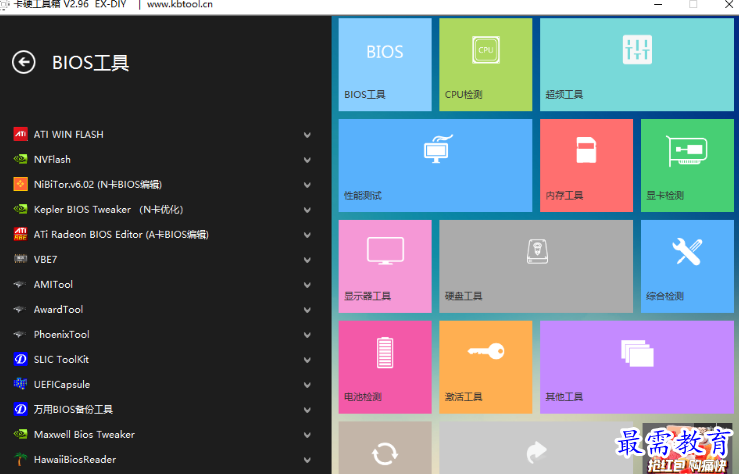Viewport: 739px width, 474px height.
Task: Click the UEFICapsule icon
Action: pos(20,384)
